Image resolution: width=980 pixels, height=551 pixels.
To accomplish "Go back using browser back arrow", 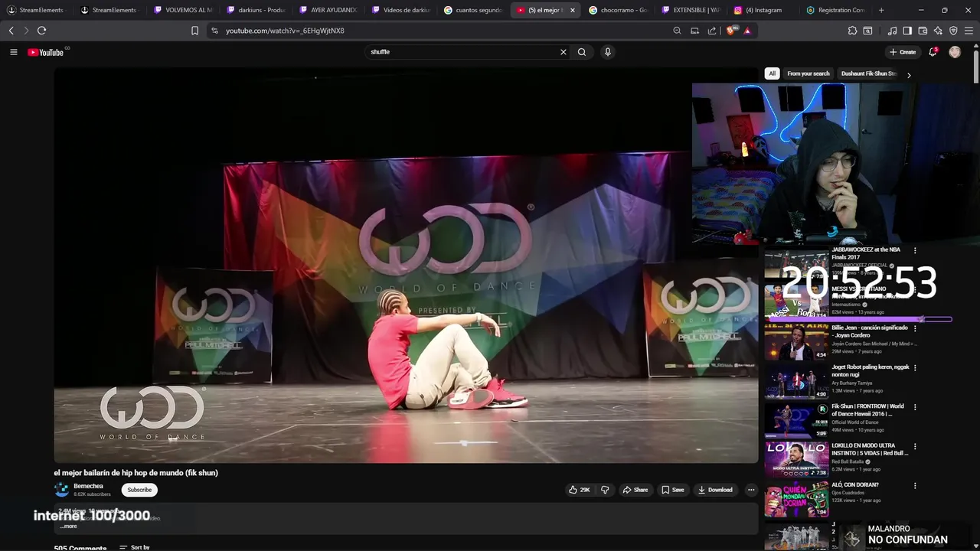I will pyautogui.click(x=11, y=31).
